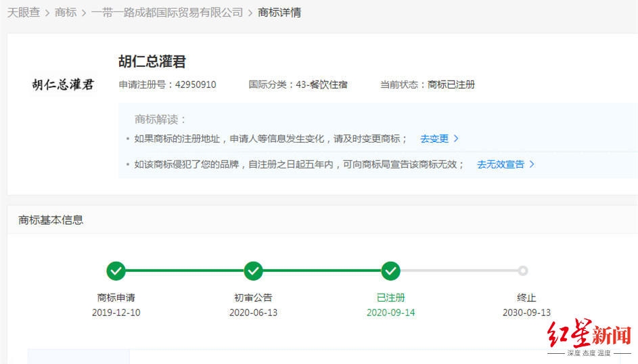Click the 已注册 step label
Viewport: 638px width, 364px height.
[390, 298]
